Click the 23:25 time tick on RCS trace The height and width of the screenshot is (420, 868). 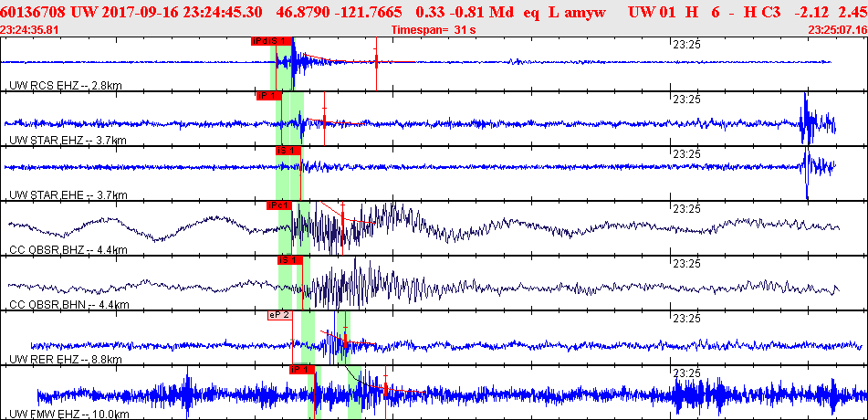686,46
